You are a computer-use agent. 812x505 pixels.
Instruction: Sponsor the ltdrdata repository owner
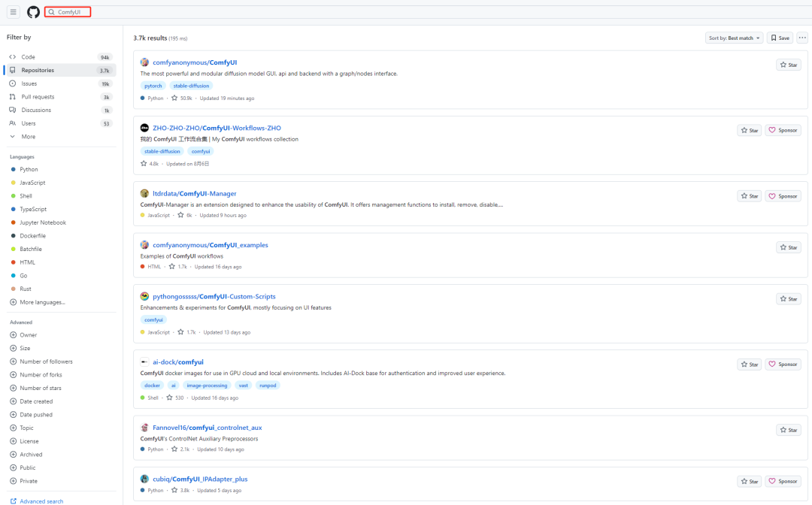pos(783,196)
